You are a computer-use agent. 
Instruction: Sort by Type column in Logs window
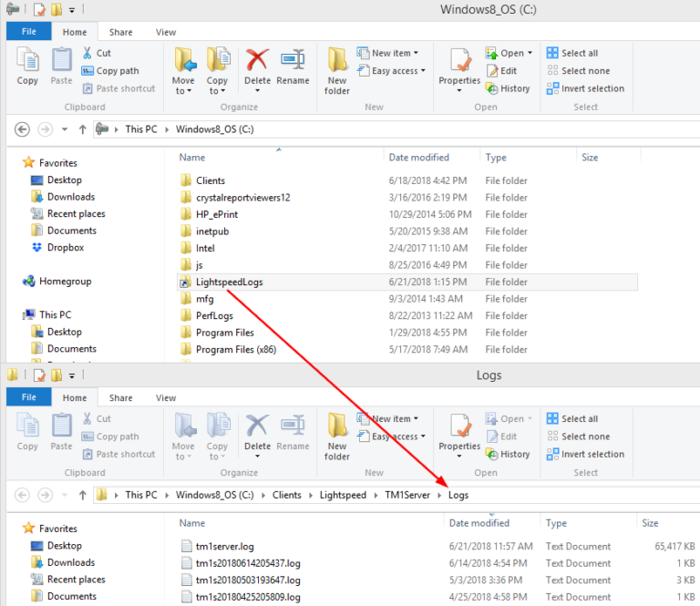(556, 523)
